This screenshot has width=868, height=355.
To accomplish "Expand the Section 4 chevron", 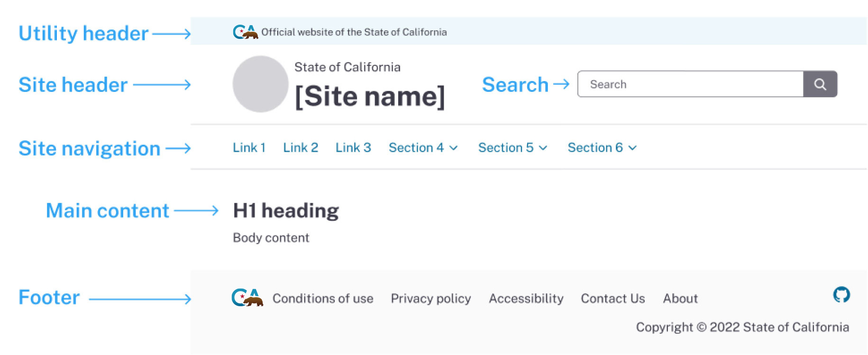I will 454,148.
